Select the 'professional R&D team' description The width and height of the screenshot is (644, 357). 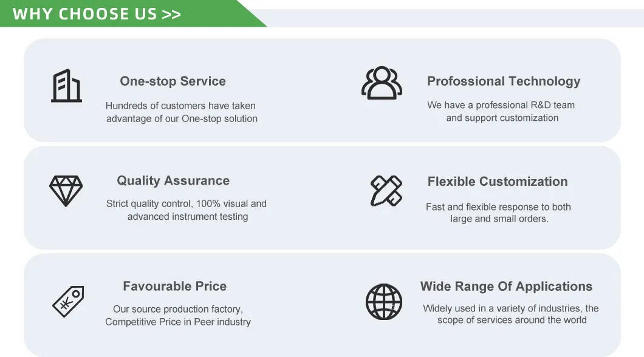point(501,112)
